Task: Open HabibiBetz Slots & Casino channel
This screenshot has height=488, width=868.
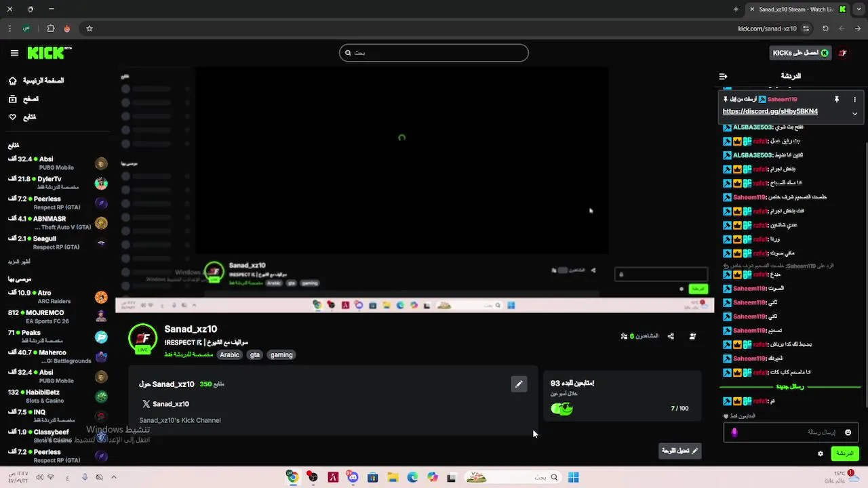Action: click(x=57, y=396)
